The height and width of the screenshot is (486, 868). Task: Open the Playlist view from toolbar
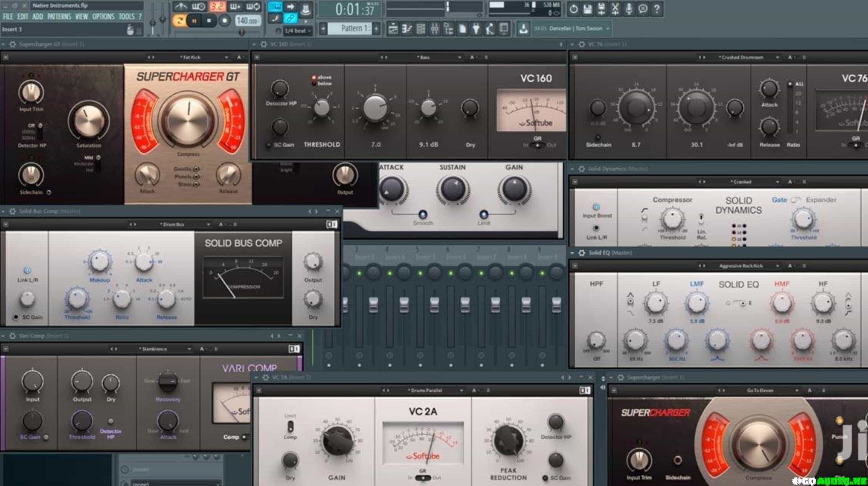pos(393,29)
